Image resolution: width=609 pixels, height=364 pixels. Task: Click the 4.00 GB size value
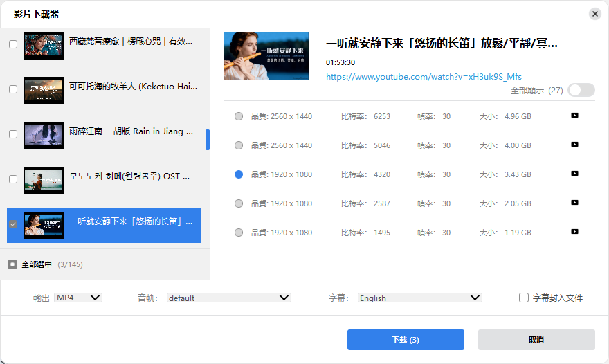pyautogui.click(x=518, y=145)
